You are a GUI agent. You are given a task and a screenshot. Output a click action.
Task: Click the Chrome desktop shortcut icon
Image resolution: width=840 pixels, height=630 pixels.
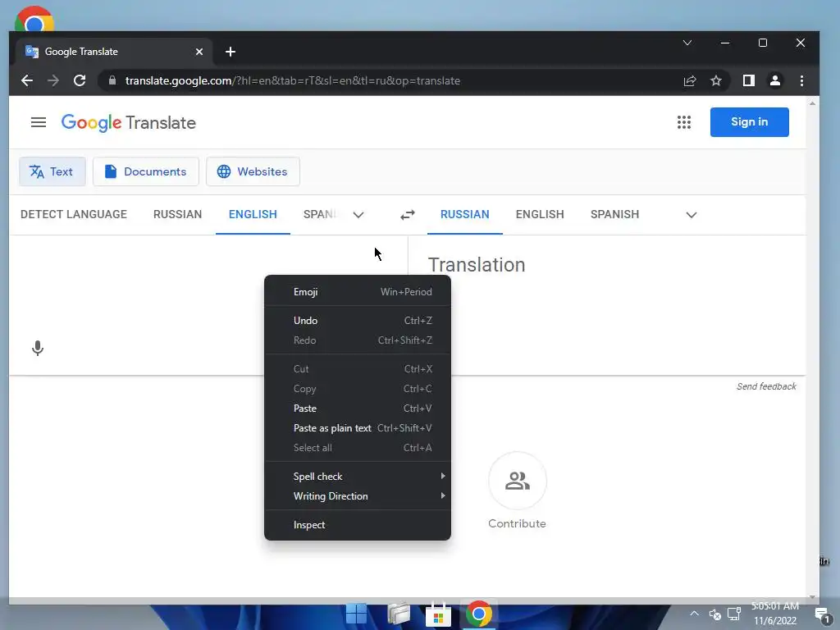34,21
